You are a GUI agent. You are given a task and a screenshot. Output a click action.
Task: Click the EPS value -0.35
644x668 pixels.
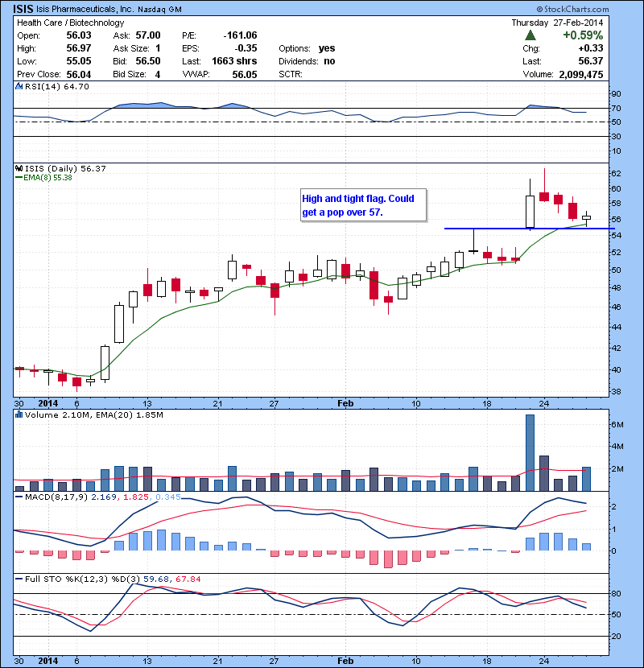pyautogui.click(x=246, y=48)
